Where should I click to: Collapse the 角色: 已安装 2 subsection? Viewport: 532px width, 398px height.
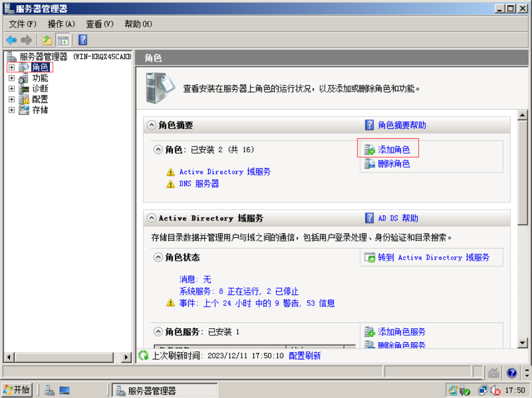click(x=158, y=149)
